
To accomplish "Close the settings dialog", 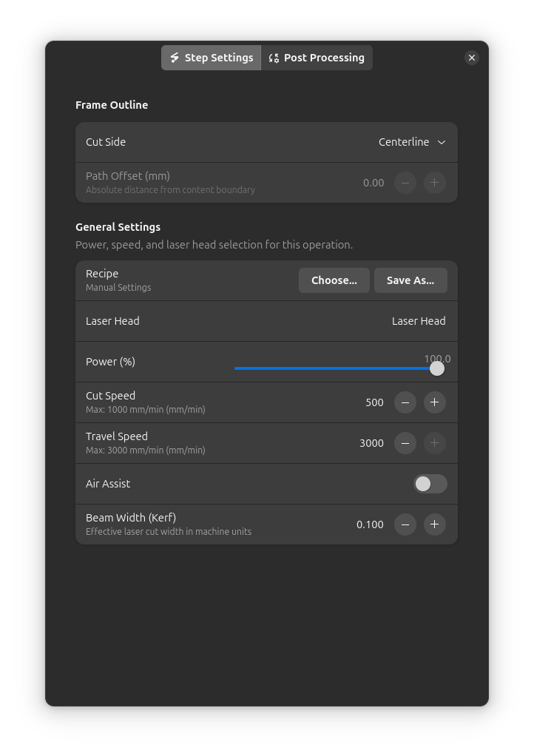I will (x=472, y=58).
